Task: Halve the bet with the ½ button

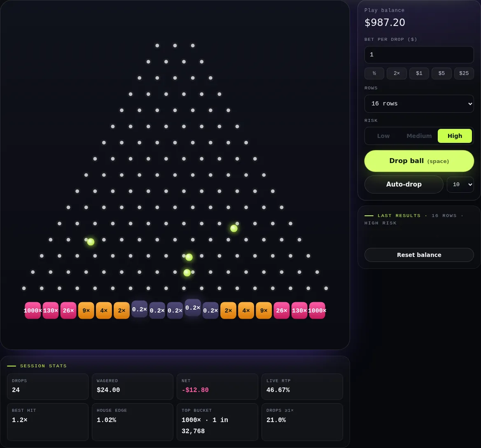Action: (x=374, y=73)
